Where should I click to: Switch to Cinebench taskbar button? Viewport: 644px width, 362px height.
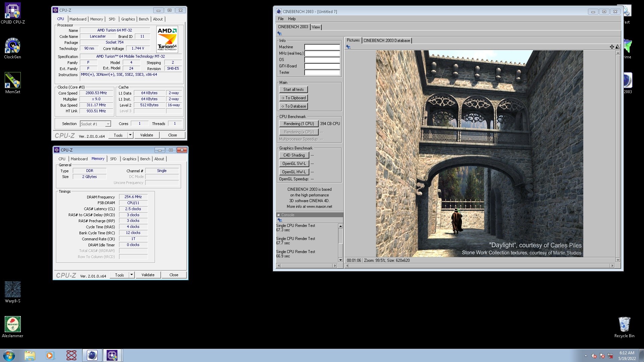pyautogui.click(x=92, y=355)
